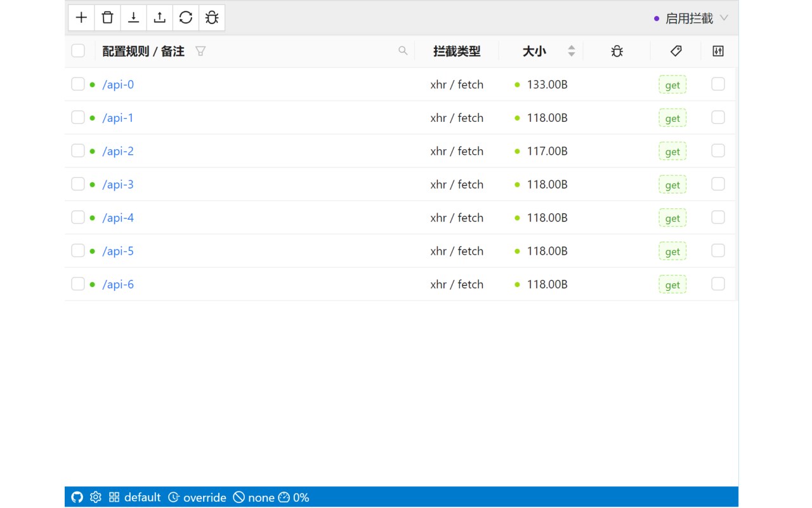
Task: Open the 启用拦截 dropdown
Action: (x=691, y=18)
